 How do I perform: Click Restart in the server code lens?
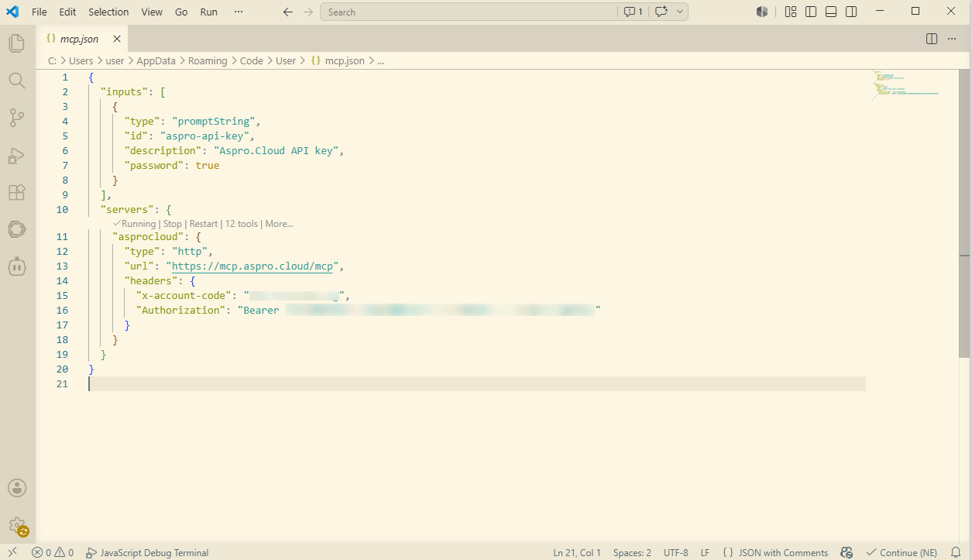(x=204, y=224)
